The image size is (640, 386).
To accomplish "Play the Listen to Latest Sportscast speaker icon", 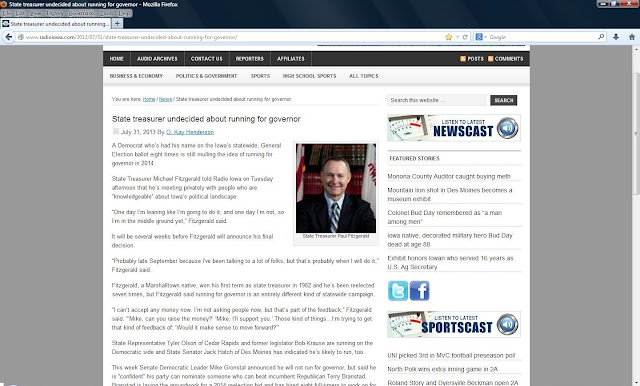I will (507, 324).
